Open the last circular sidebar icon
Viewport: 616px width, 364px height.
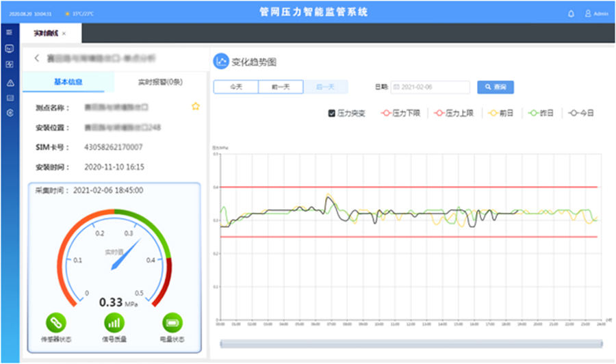click(x=10, y=113)
